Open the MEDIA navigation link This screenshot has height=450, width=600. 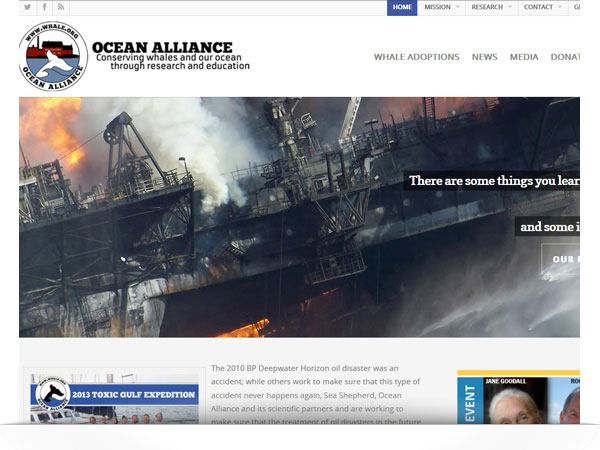pyautogui.click(x=524, y=57)
